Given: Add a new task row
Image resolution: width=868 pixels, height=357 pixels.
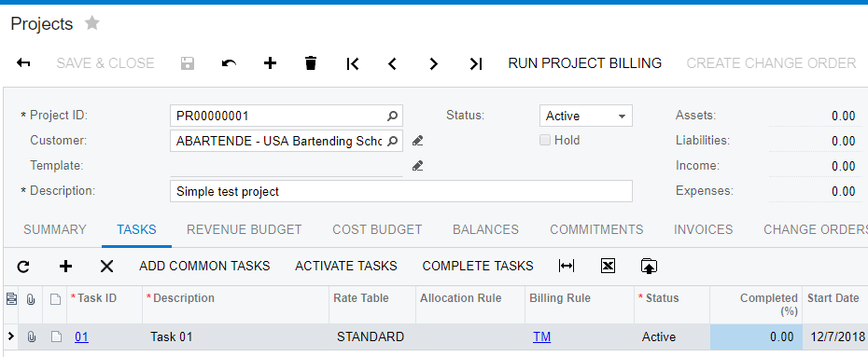Looking at the screenshot, I should [65, 267].
